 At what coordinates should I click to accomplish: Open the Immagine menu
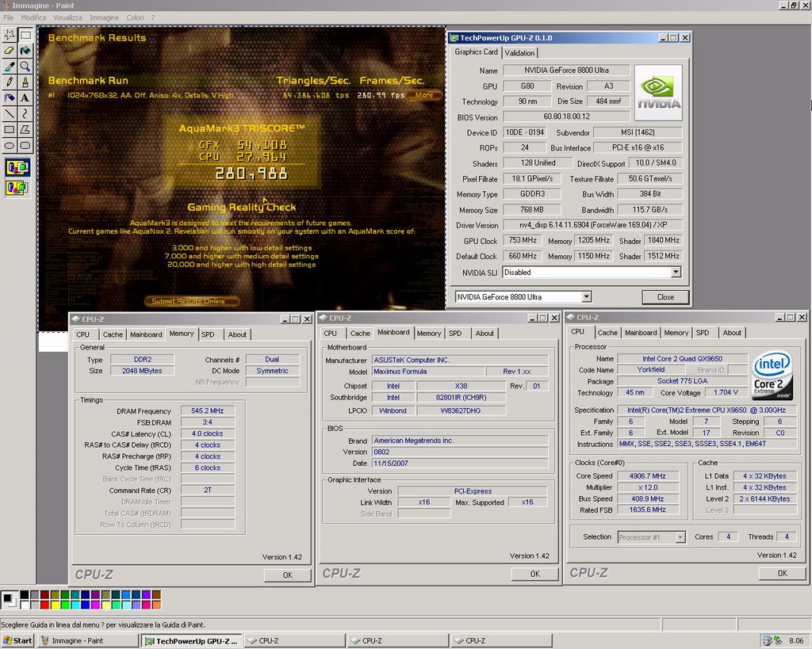(104, 17)
